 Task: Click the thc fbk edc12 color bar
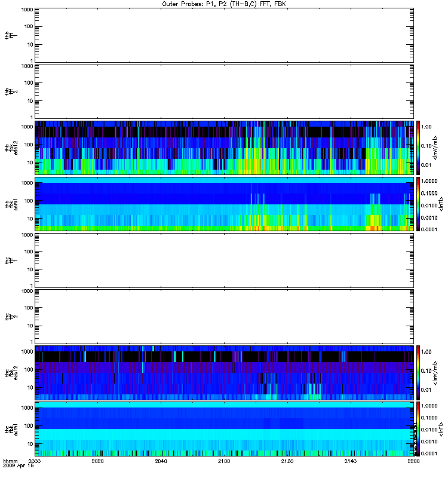click(x=418, y=372)
